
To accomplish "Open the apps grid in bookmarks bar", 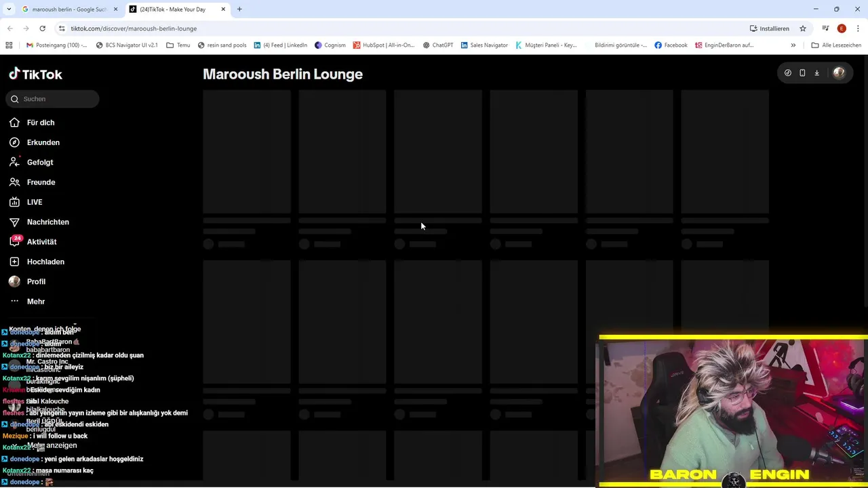I will (9, 45).
